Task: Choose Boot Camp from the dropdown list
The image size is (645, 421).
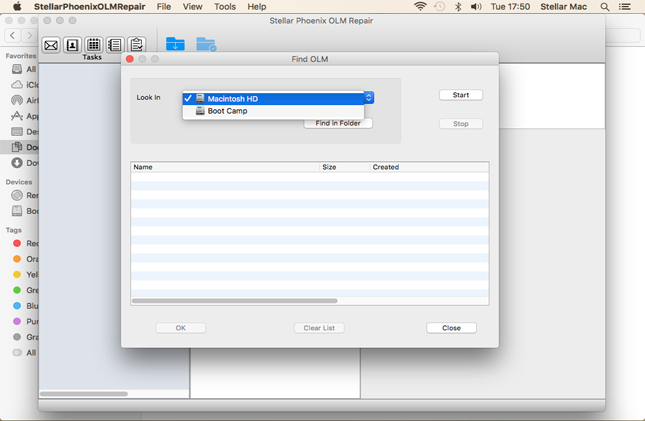Action: 227,111
